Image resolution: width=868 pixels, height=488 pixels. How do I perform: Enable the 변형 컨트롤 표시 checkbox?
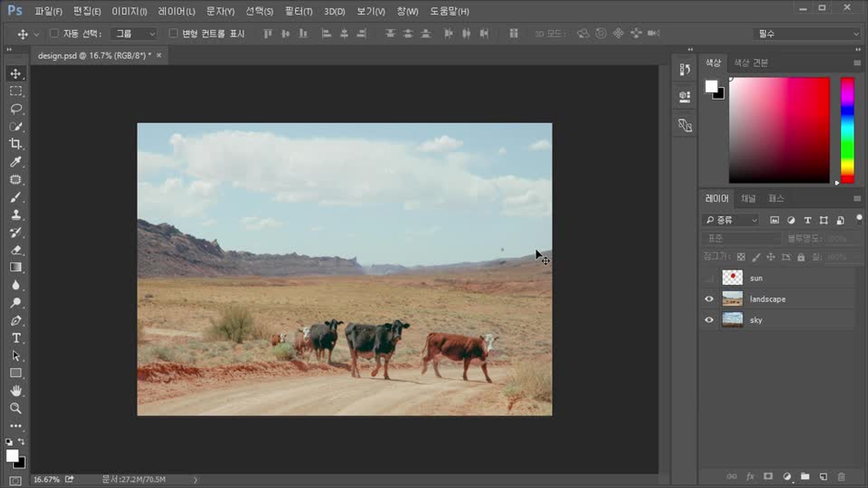coord(173,33)
